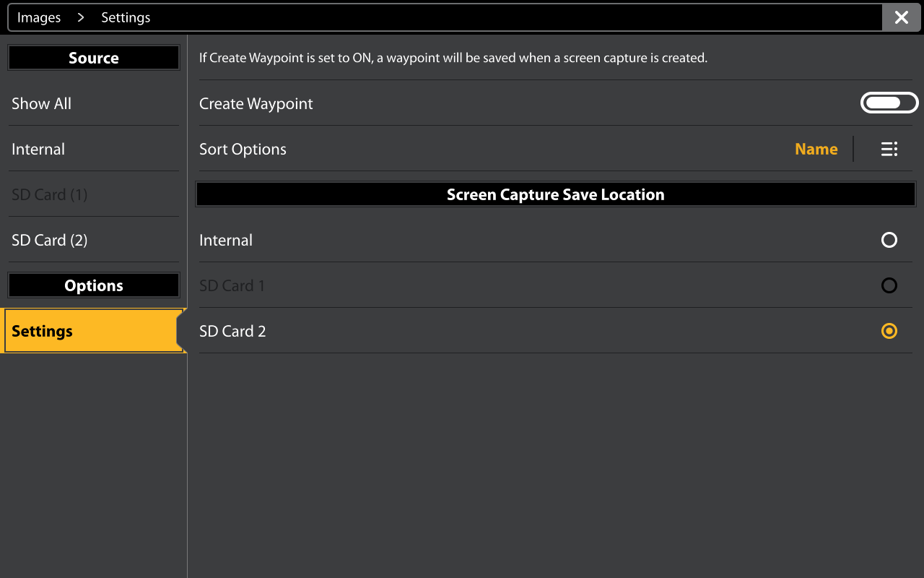Image resolution: width=924 pixels, height=578 pixels.
Task: Toggle the Create Waypoint switch
Action: pyautogui.click(x=889, y=103)
